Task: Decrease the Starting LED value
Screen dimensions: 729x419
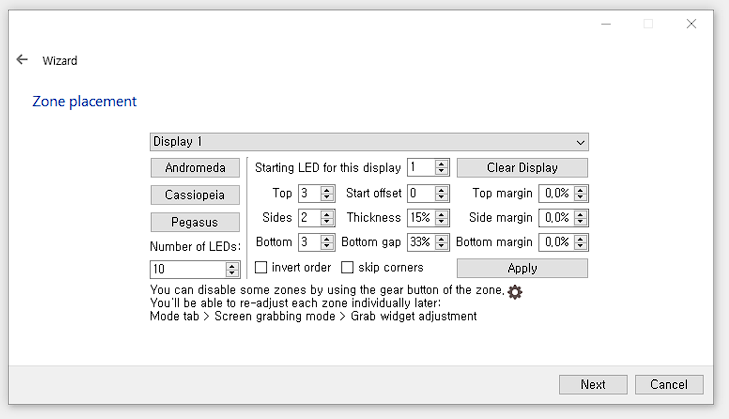Action: coord(442,171)
